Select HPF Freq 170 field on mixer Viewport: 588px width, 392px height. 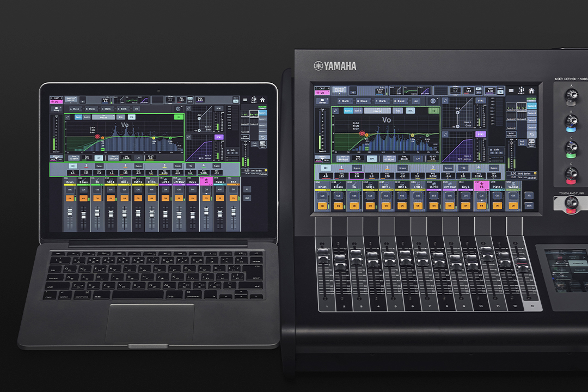click(358, 158)
